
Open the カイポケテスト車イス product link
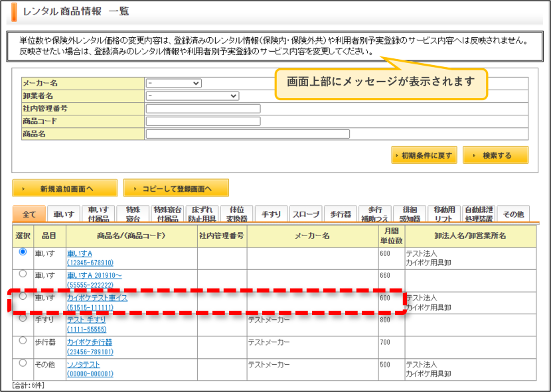pyautogui.click(x=98, y=298)
